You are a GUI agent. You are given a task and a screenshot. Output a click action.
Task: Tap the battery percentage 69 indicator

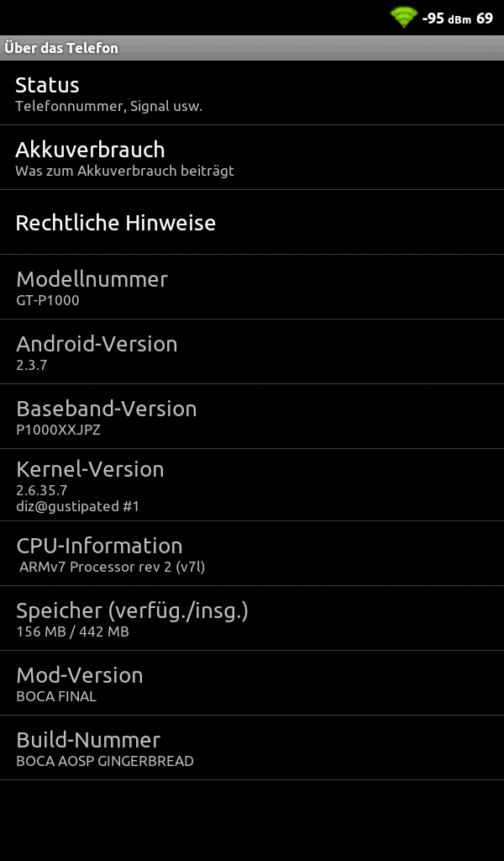[484, 18]
